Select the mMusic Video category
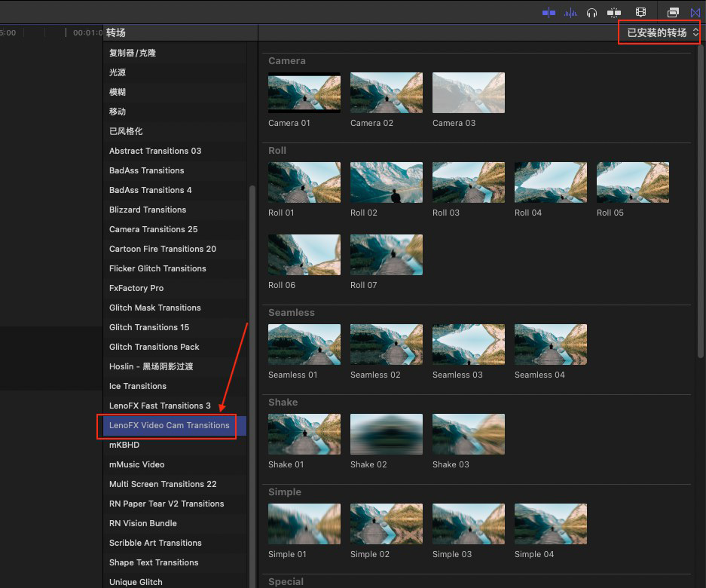Image resolution: width=706 pixels, height=588 pixels. click(175, 464)
